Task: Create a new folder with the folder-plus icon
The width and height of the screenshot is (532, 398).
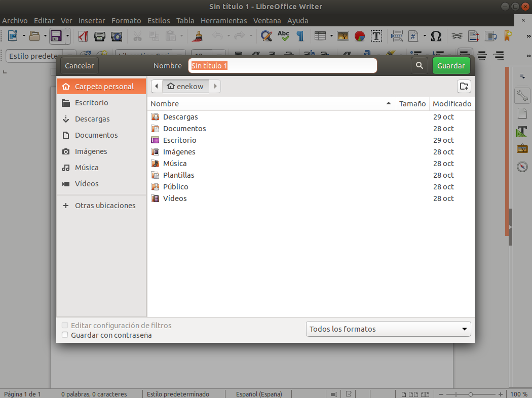Action: click(x=464, y=86)
